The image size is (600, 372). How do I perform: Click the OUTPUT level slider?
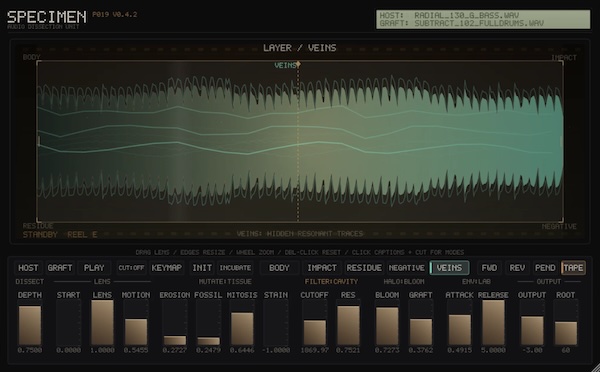point(532,323)
